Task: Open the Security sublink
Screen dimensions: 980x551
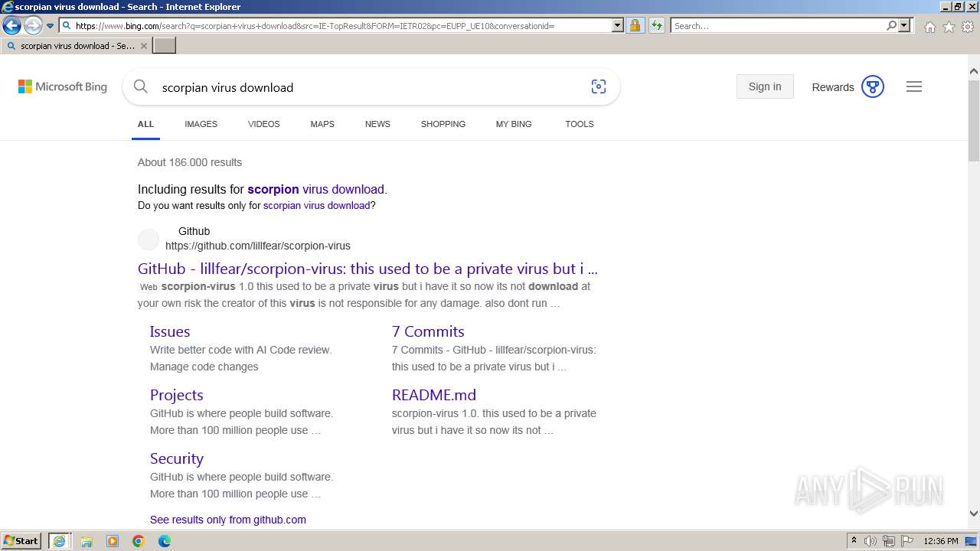Action: coord(177,458)
